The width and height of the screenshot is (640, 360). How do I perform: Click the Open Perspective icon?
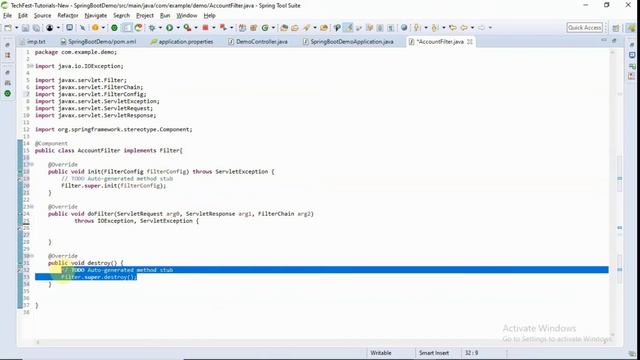(x=616, y=28)
